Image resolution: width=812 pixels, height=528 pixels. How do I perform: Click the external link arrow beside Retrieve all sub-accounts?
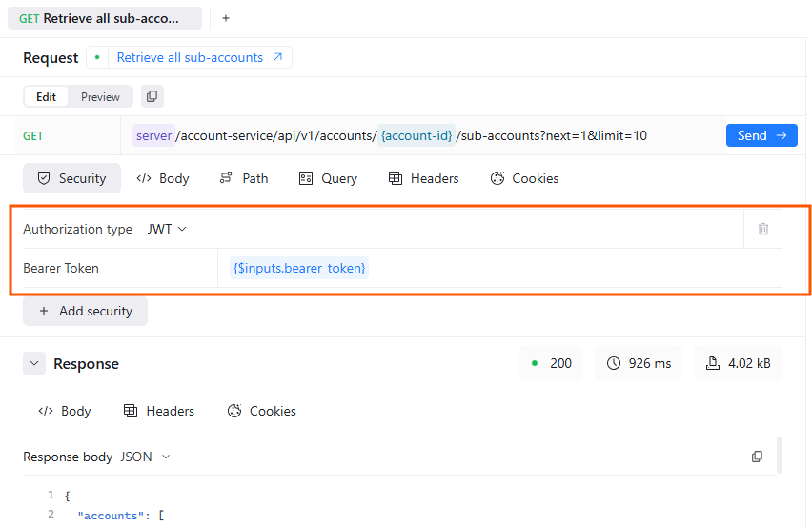[277, 57]
